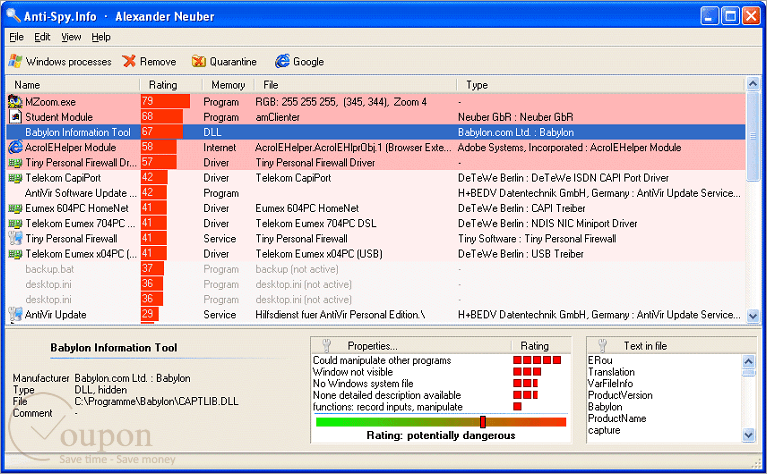This screenshot has width=767, height=474.
Task: Click the Student Module icon
Action: click(16, 117)
